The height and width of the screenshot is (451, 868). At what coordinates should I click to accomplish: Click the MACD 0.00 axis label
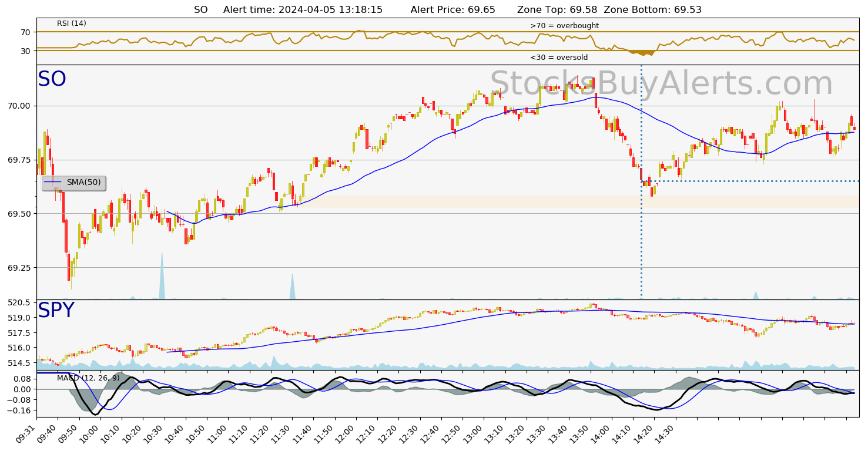pos(22,389)
